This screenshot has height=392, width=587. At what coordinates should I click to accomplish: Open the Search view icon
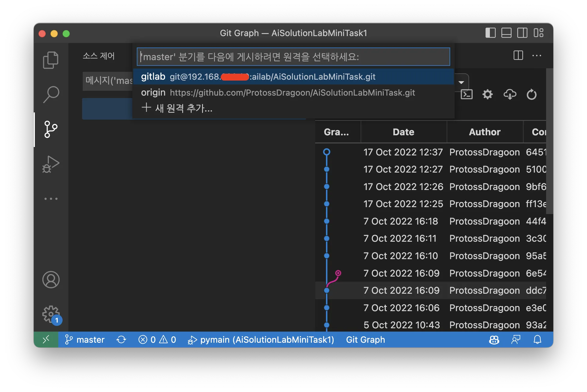point(51,94)
